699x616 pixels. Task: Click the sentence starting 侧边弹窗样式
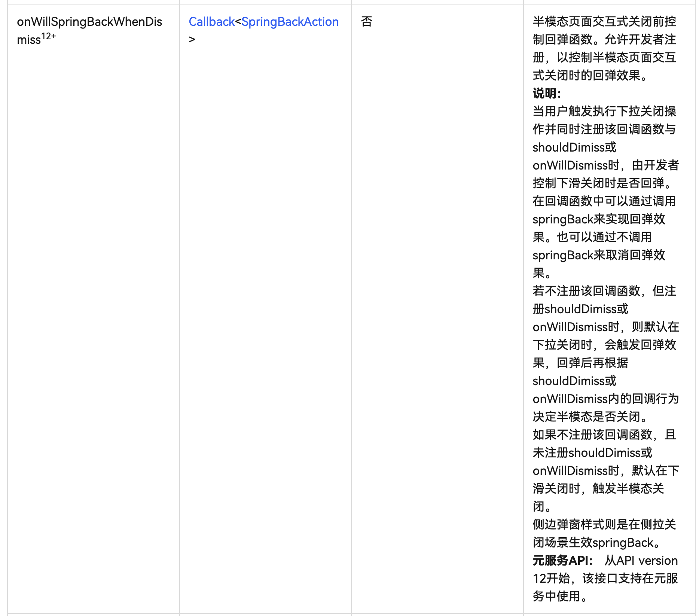604,524
